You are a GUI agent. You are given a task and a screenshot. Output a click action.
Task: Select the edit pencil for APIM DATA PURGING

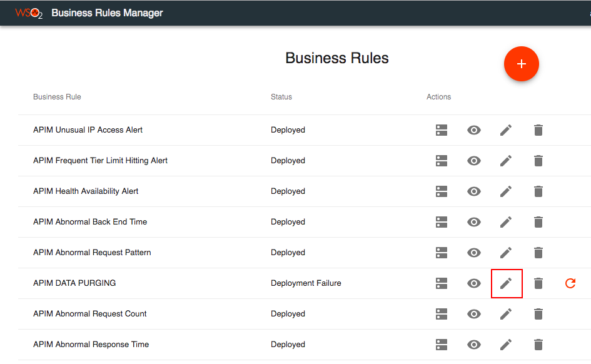coord(506,283)
